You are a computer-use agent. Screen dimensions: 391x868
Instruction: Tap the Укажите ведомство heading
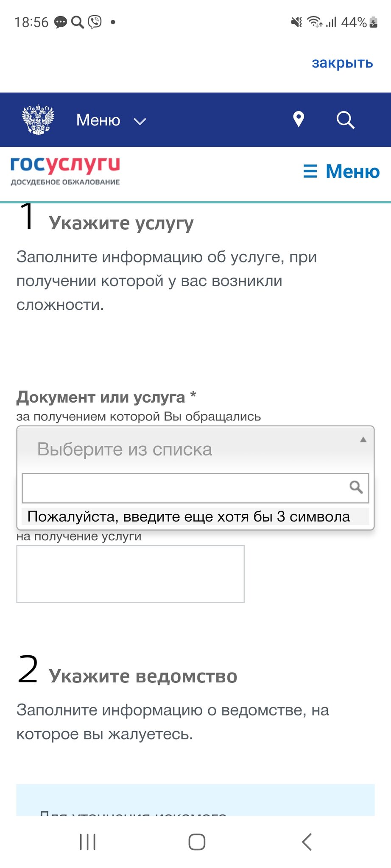click(143, 676)
